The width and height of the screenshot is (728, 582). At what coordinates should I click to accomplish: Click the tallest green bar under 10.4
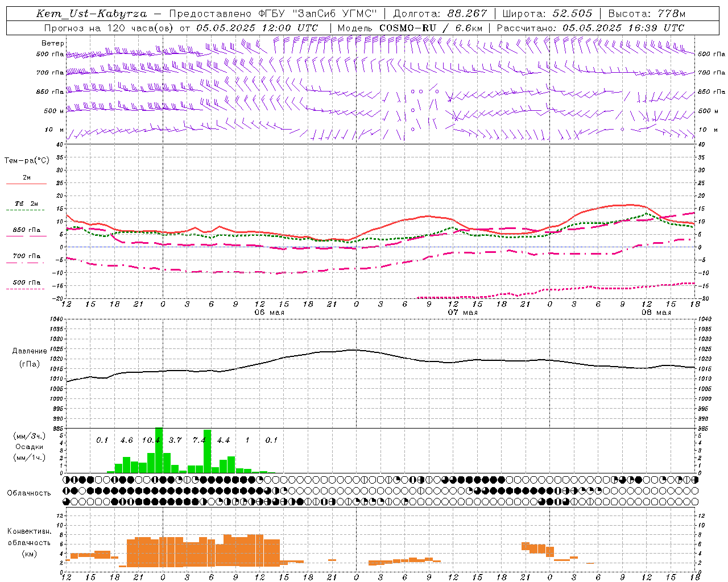click(159, 450)
